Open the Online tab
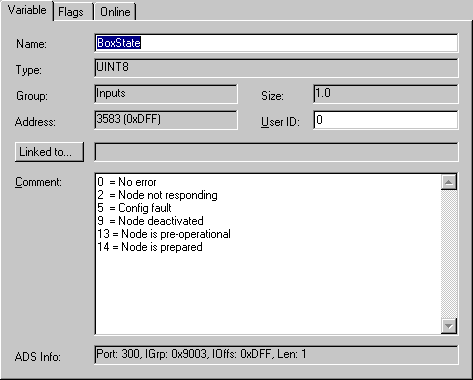 click(115, 12)
